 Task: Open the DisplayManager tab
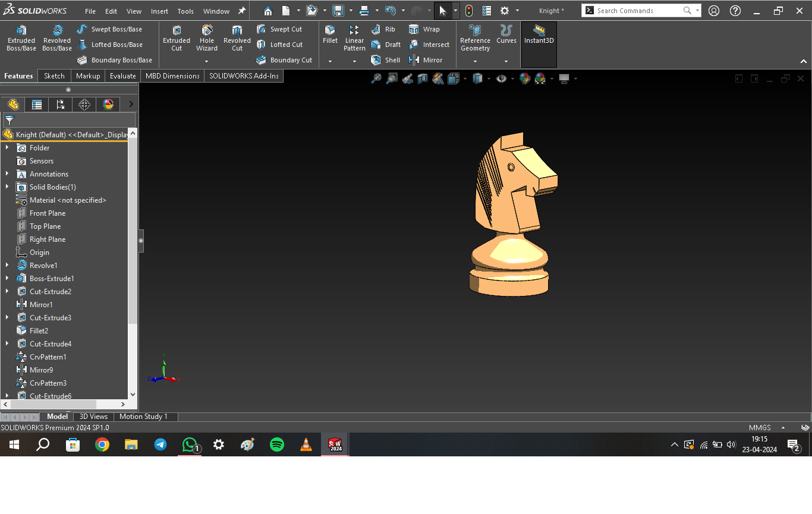tap(108, 105)
